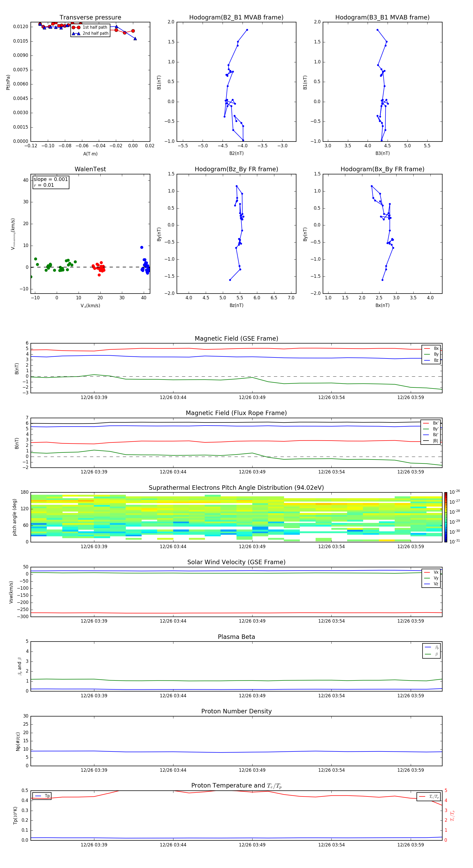The width and height of the screenshot is (473, 868).
Task: Click the 'Vy' legend entry
Action: pyautogui.click(x=431, y=578)
